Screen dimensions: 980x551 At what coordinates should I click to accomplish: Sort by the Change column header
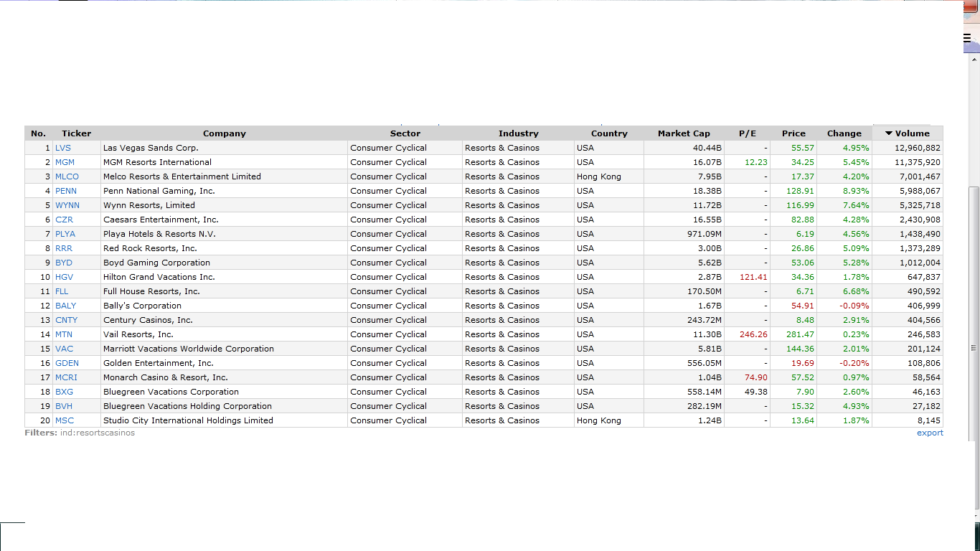844,133
